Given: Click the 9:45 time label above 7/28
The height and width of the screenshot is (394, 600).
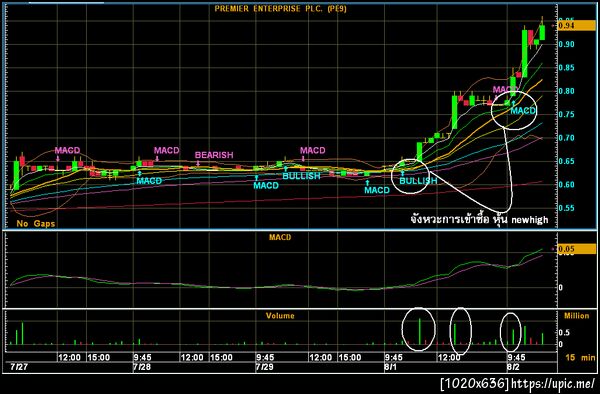Looking at the screenshot, I should pyautogui.click(x=142, y=358).
